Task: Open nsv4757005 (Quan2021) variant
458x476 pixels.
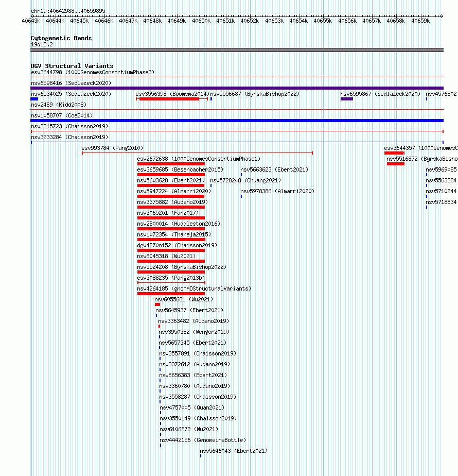Action: click(192, 407)
